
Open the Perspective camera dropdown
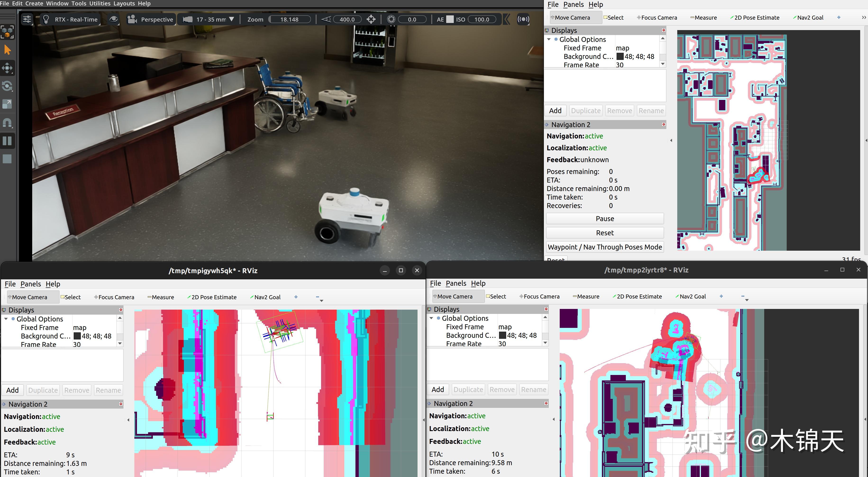(x=151, y=19)
